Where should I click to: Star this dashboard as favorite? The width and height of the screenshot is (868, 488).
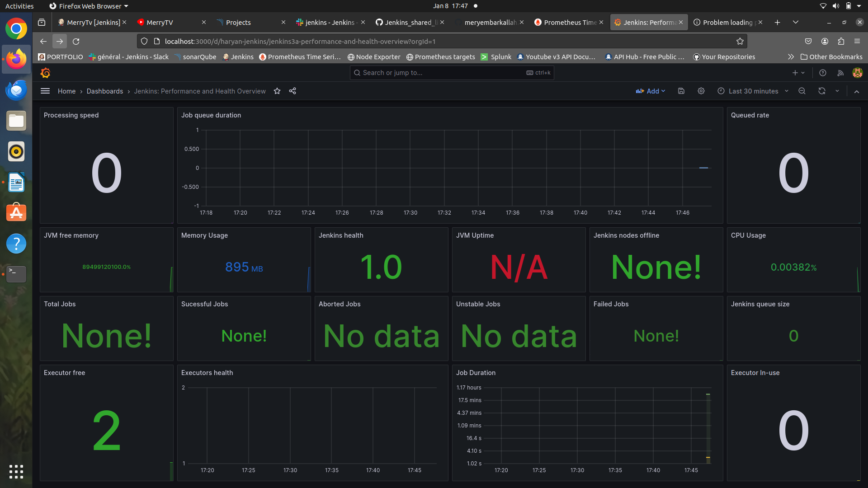click(x=277, y=91)
